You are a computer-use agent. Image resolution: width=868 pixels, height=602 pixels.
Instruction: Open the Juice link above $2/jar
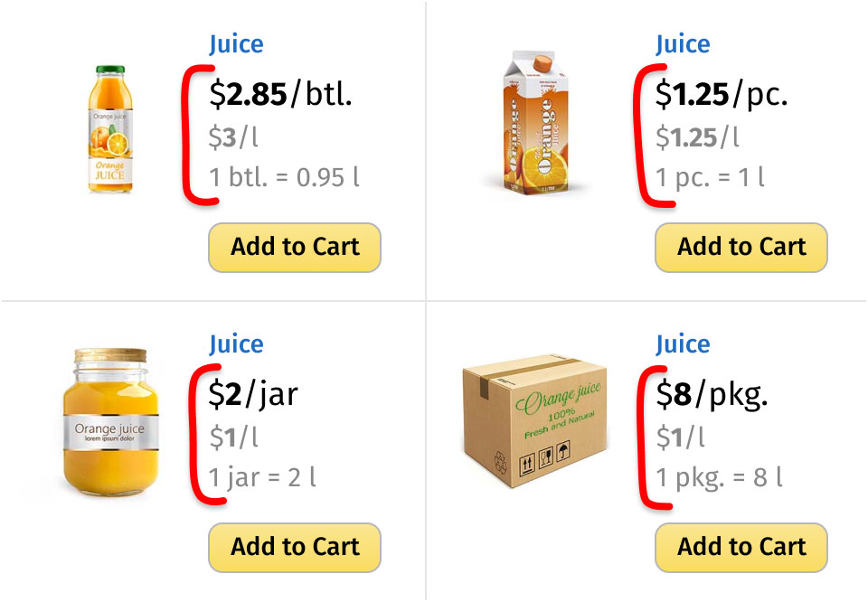pyautogui.click(x=236, y=344)
